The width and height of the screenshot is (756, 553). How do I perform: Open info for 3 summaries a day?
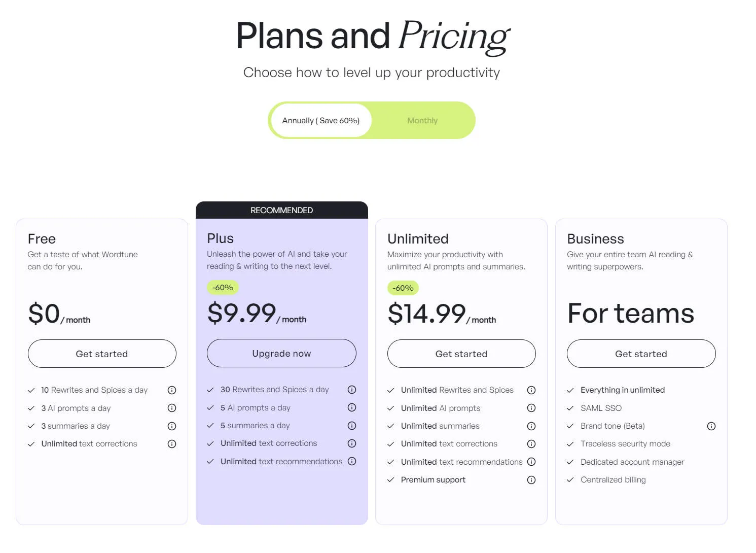click(x=171, y=426)
